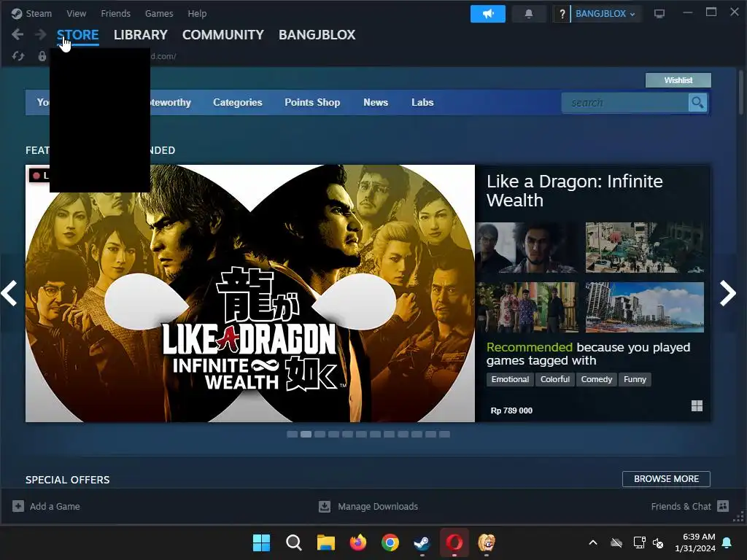Open the Labs link
Viewport: 747px width, 560px height.
422,102
